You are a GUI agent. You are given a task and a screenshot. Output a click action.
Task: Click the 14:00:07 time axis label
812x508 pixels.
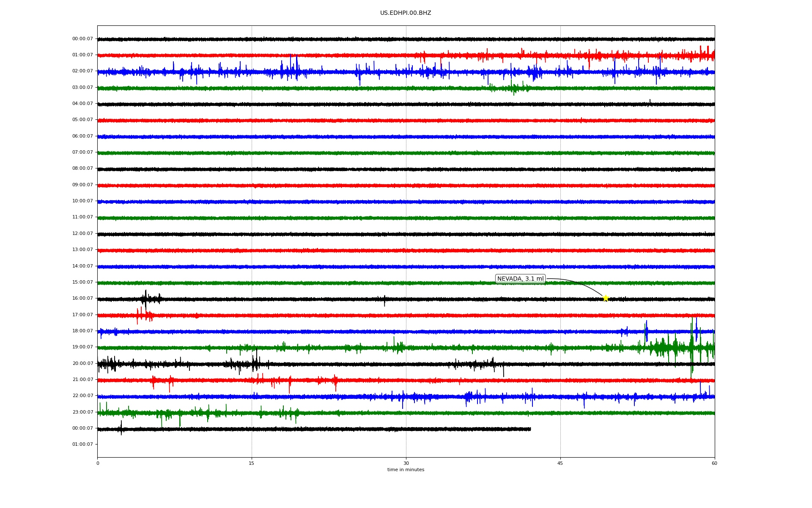click(x=82, y=266)
